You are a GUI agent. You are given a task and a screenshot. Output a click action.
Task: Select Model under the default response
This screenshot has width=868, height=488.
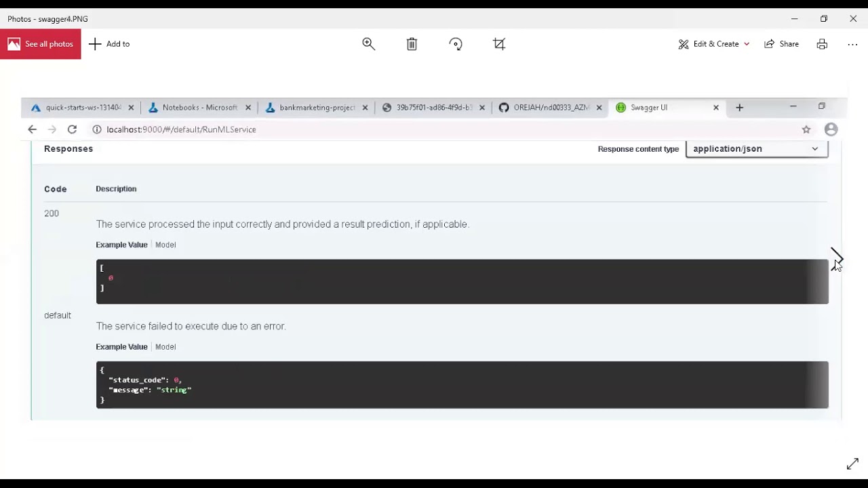pos(165,347)
